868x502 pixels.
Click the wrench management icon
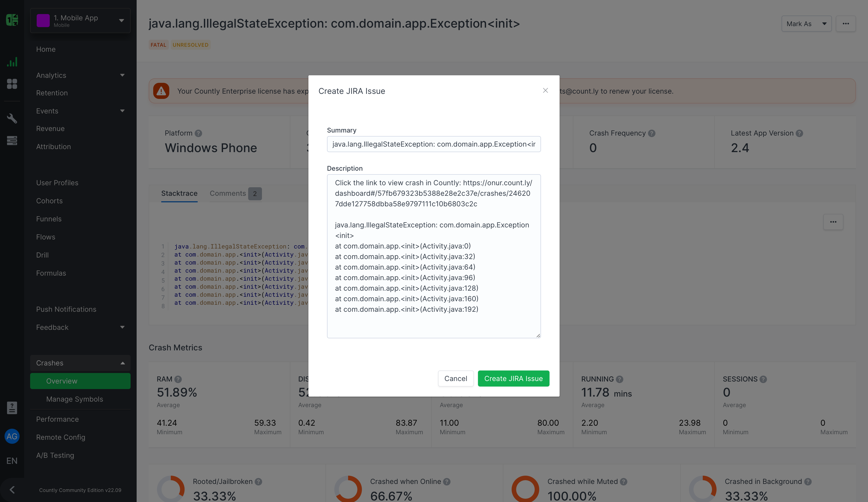tap(12, 118)
